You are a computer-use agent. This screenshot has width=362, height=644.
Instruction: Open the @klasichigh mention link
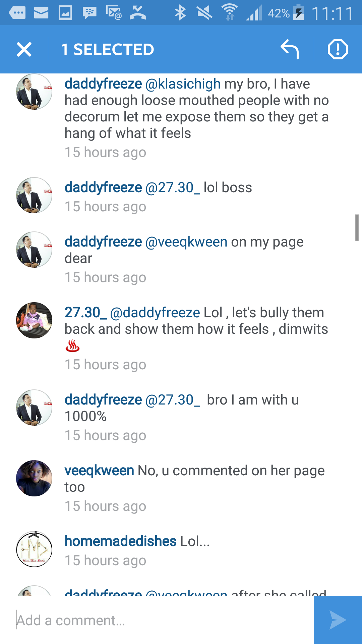(183, 84)
